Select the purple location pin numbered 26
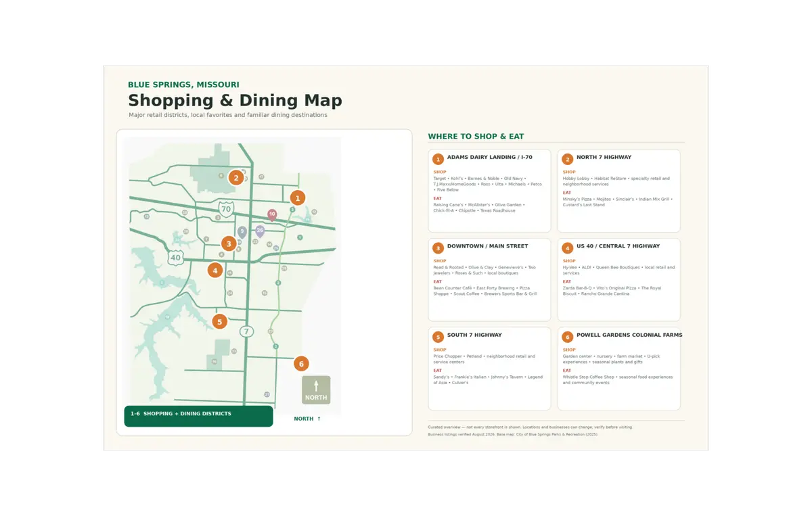Screen dimensions: 812x516 click(260, 231)
